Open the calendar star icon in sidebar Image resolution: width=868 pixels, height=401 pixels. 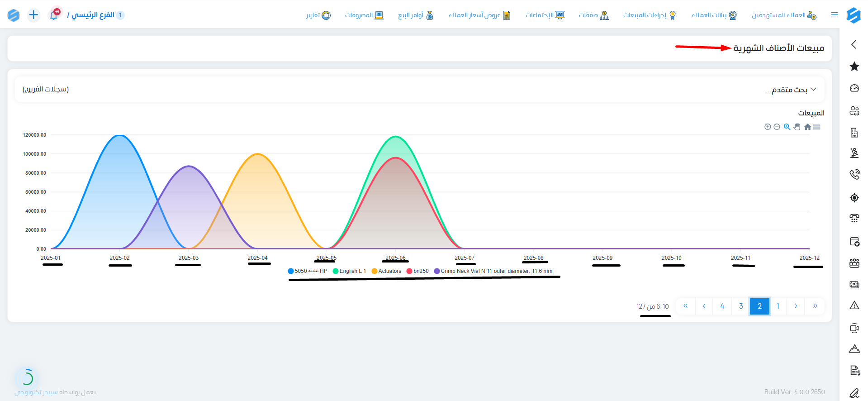tap(854, 242)
